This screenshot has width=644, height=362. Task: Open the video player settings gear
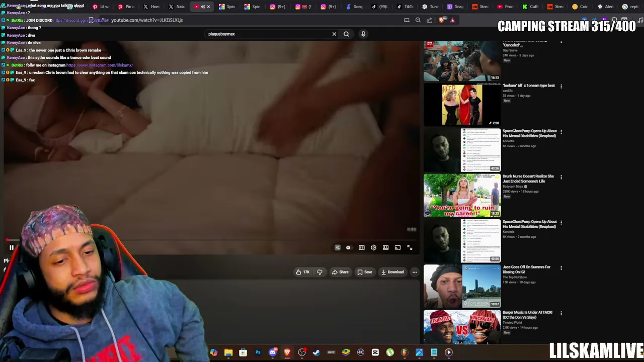[x=373, y=247]
